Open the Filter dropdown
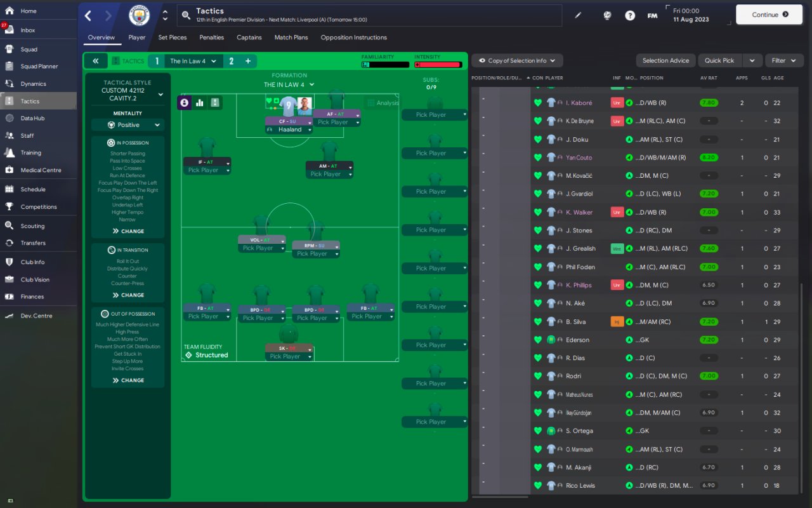The width and height of the screenshot is (812, 508). (x=784, y=60)
